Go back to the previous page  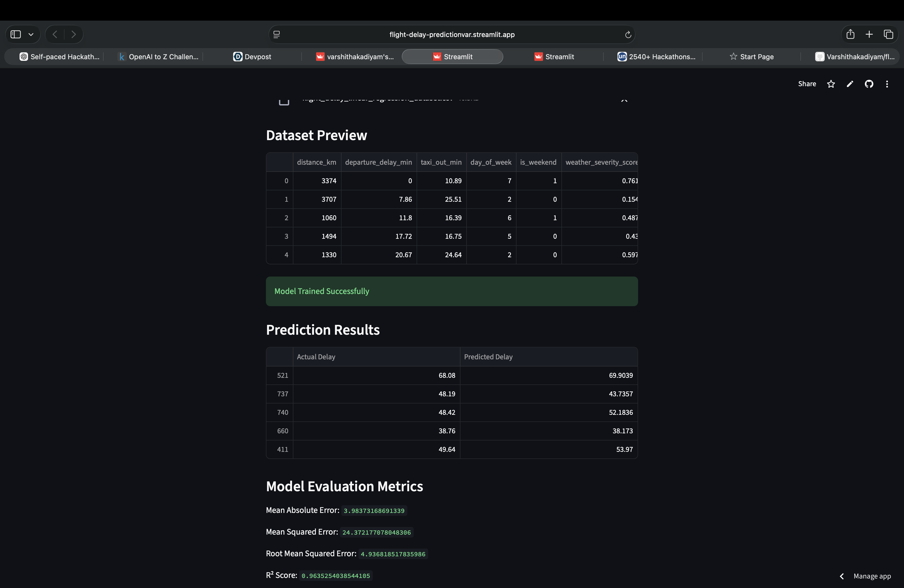click(55, 34)
